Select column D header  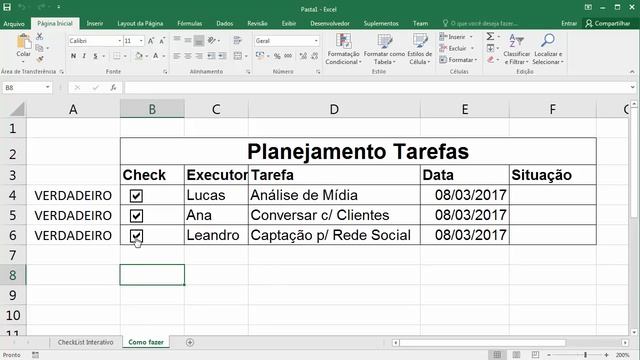pos(334,109)
